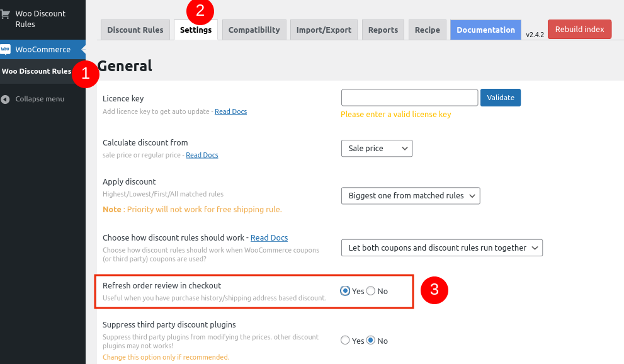Select Yes for Suppress third party discount plugins
Image resolution: width=624 pixels, height=364 pixels.
[x=345, y=340]
